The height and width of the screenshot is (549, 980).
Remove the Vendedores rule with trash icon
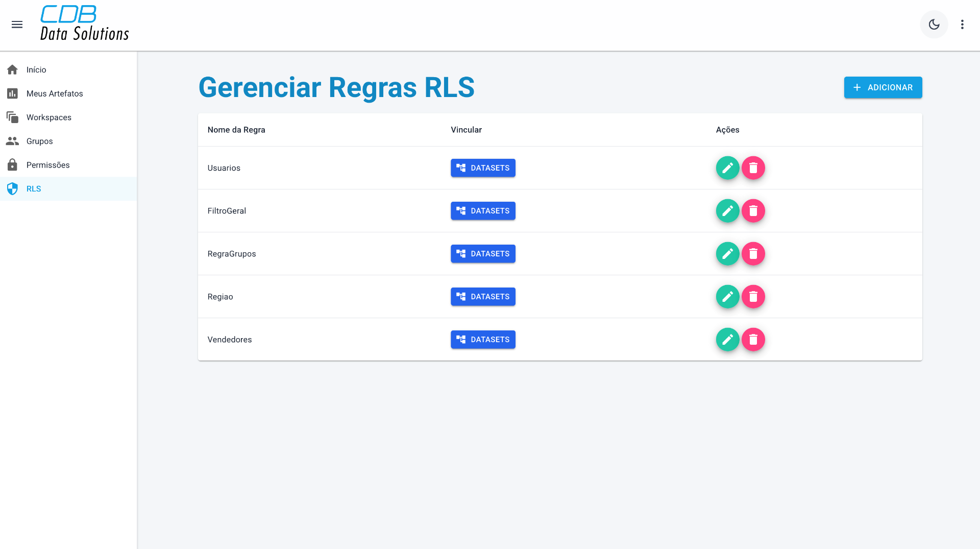753,340
